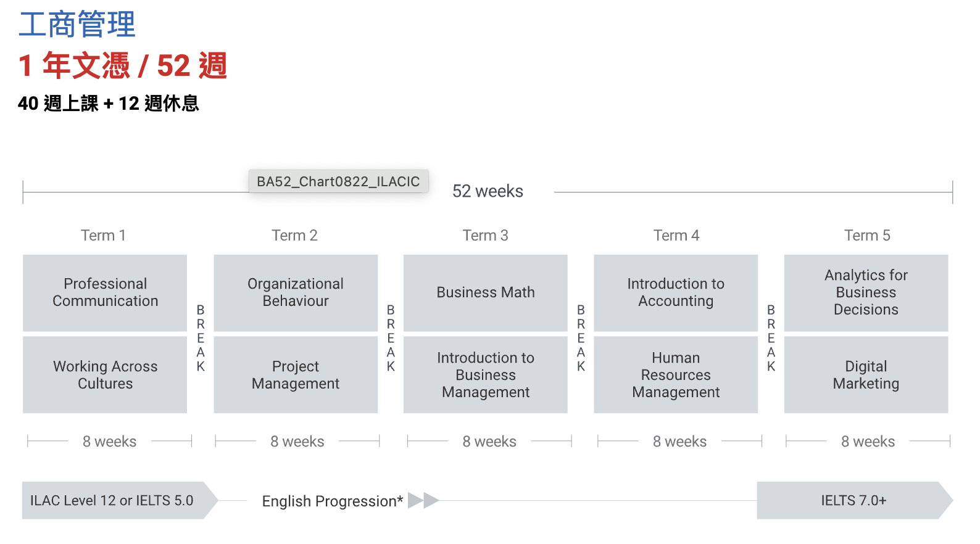Click the BREAK label after Term 1
This screenshot has height=544, width=980.
pyautogui.click(x=201, y=338)
